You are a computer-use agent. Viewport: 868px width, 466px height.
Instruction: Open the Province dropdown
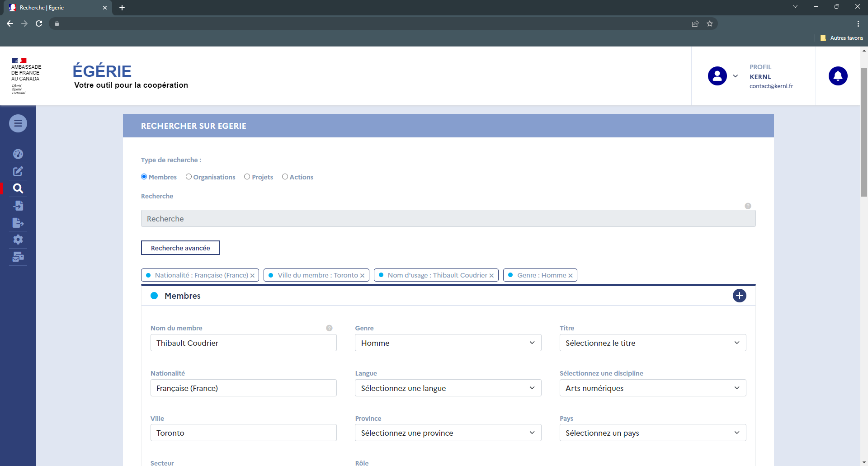point(448,433)
